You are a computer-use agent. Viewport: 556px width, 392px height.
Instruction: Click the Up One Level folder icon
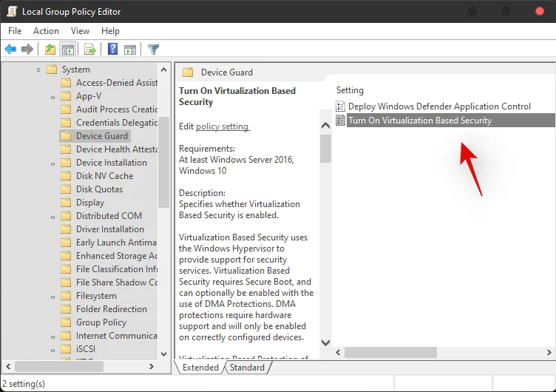click(50, 50)
